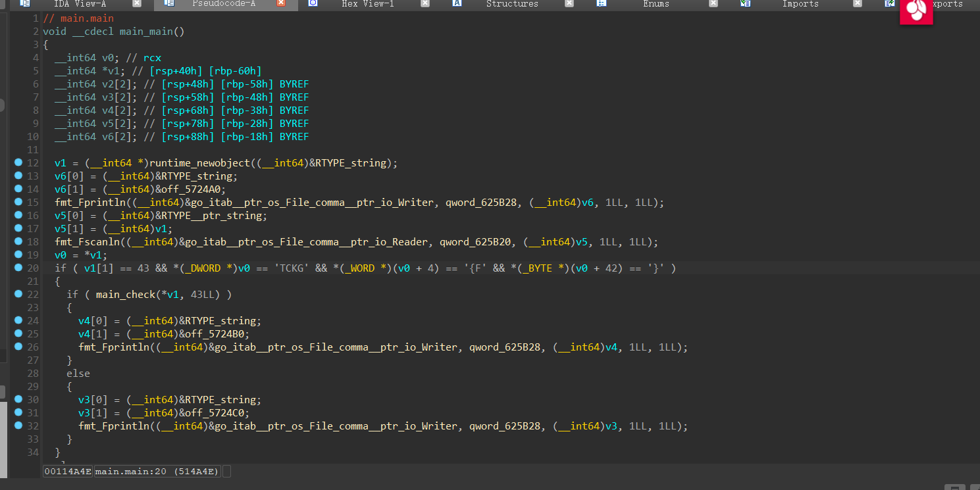Toggle breakpoint dot on line 14
This screenshot has width=980, height=490.
pyautogui.click(x=18, y=189)
